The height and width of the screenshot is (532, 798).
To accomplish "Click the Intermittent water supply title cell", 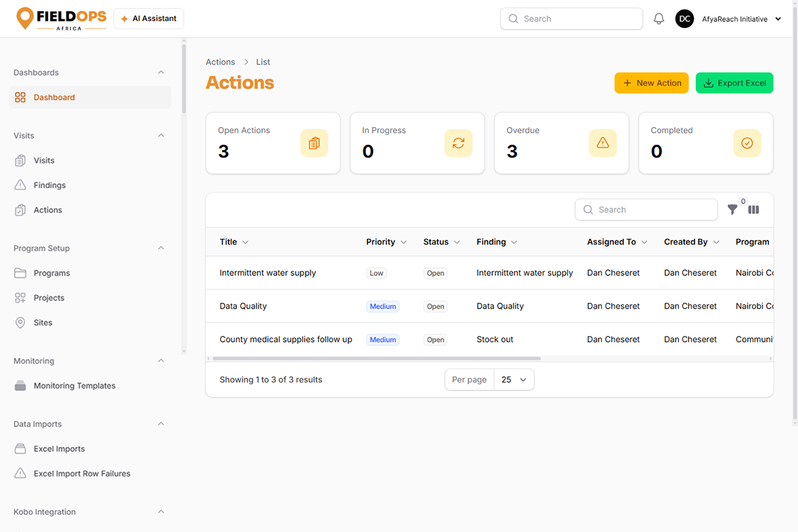I will pyautogui.click(x=268, y=273).
